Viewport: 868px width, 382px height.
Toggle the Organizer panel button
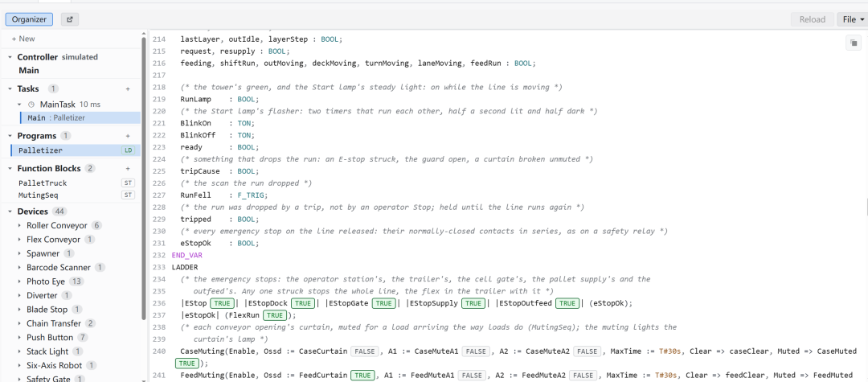30,19
